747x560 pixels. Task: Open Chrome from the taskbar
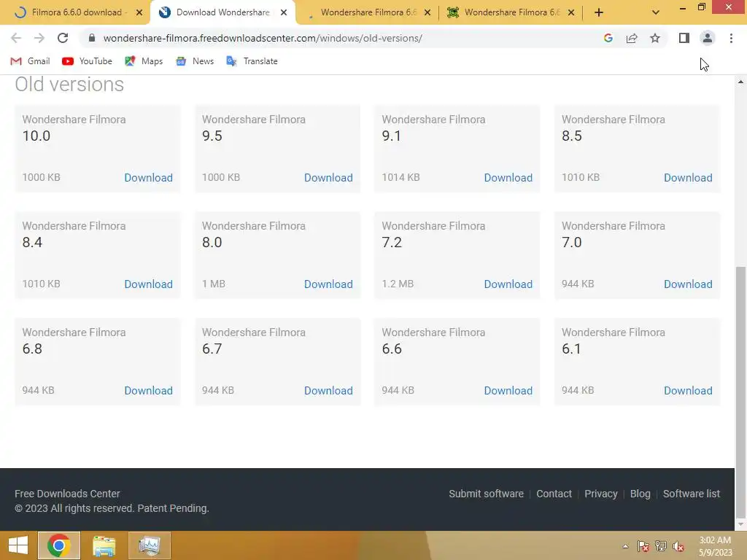pos(59,545)
